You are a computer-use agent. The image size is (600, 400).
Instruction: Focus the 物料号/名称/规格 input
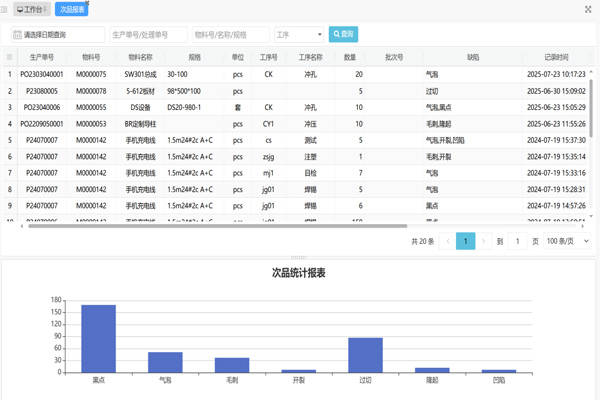[230, 35]
